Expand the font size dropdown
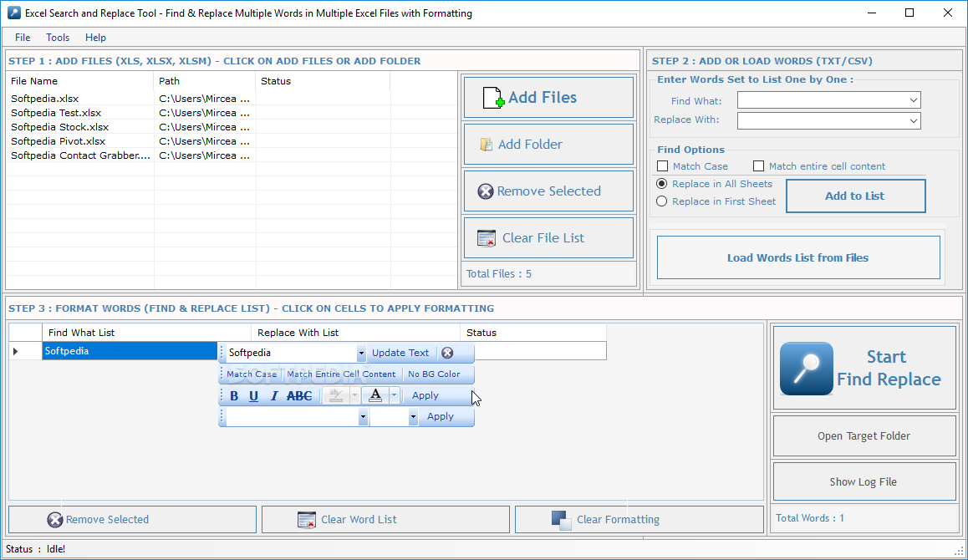 413,417
